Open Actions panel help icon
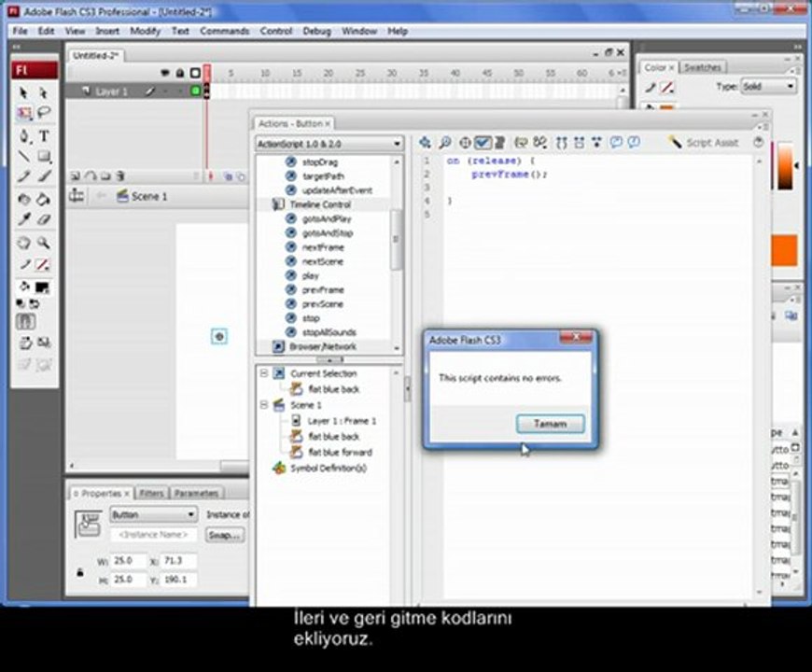This screenshot has width=812, height=672. (x=759, y=143)
